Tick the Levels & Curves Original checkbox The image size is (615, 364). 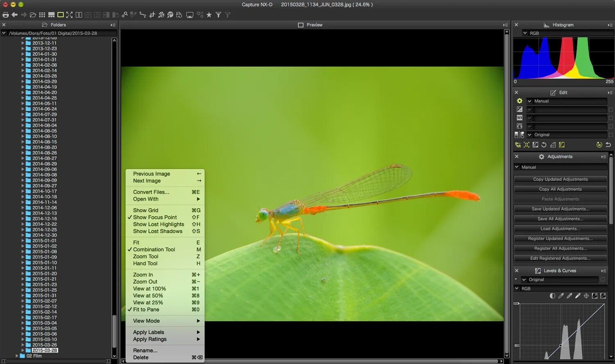603,280
